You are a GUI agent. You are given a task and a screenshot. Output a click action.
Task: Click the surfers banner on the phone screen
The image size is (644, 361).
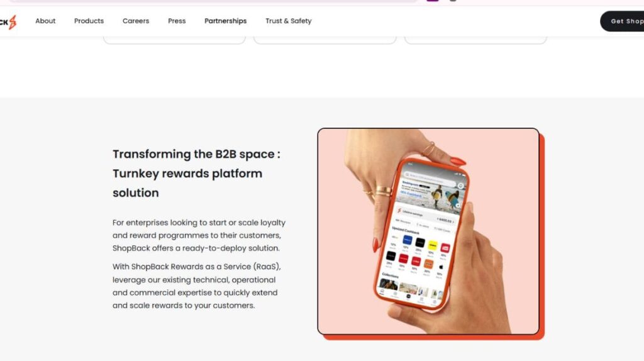[432, 195]
